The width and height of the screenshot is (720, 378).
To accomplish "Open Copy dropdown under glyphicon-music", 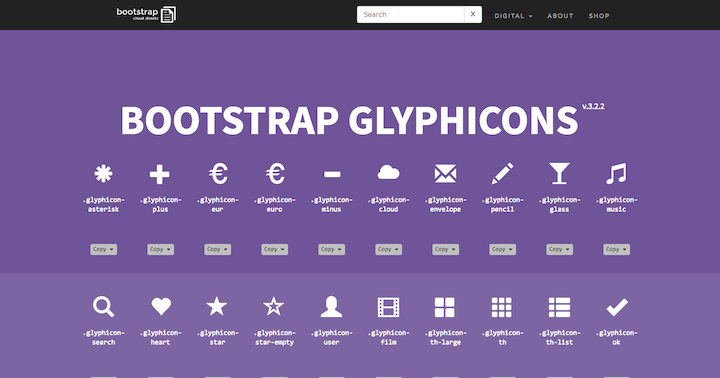I will (616, 249).
